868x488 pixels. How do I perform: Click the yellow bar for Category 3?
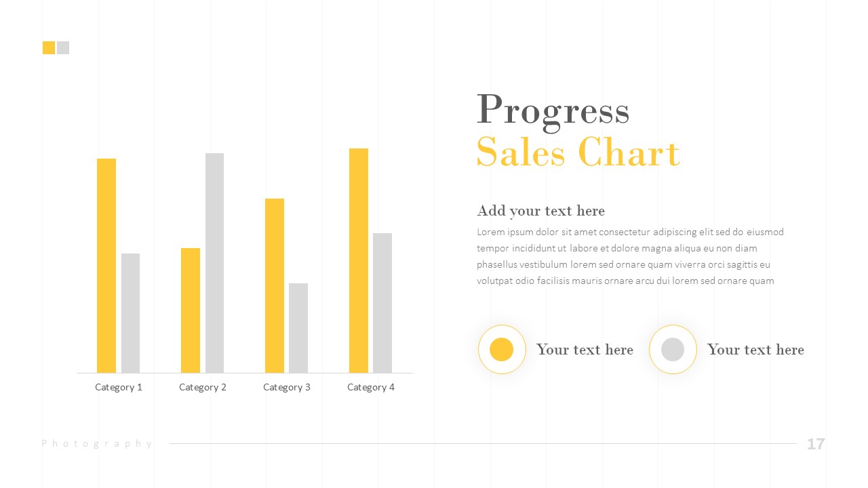tap(275, 285)
